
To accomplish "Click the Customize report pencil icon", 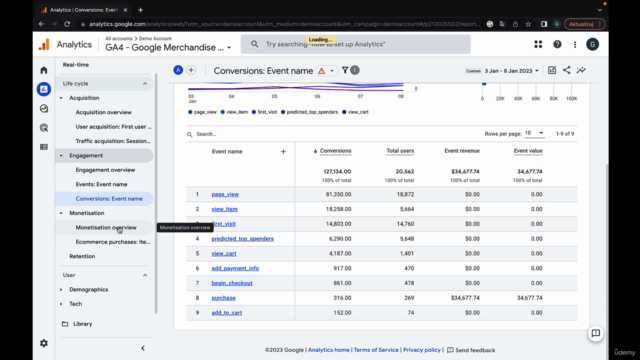I will point(552,70).
